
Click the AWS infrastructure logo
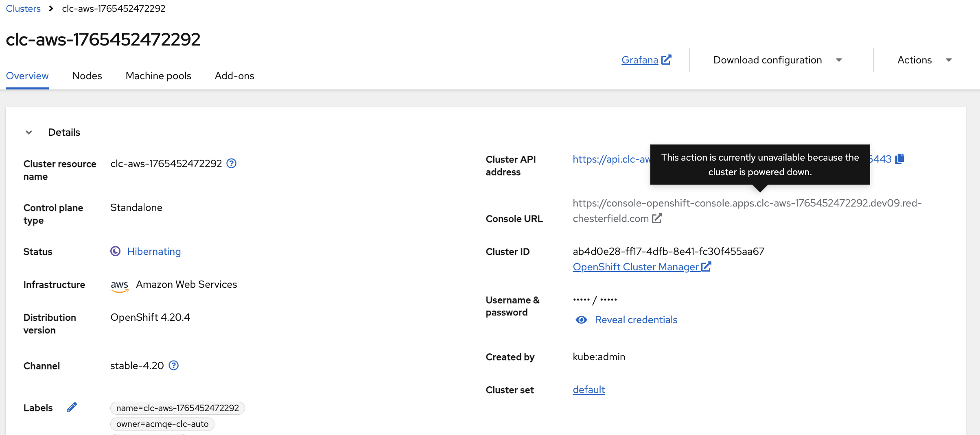119,285
